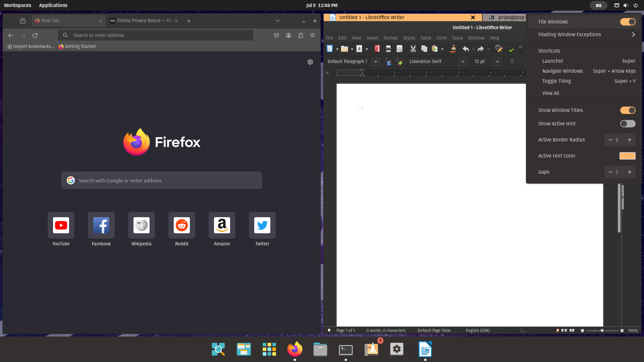Turn off Show Window Titles
This screenshot has width=644, height=362.
click(x=627, y=110)
